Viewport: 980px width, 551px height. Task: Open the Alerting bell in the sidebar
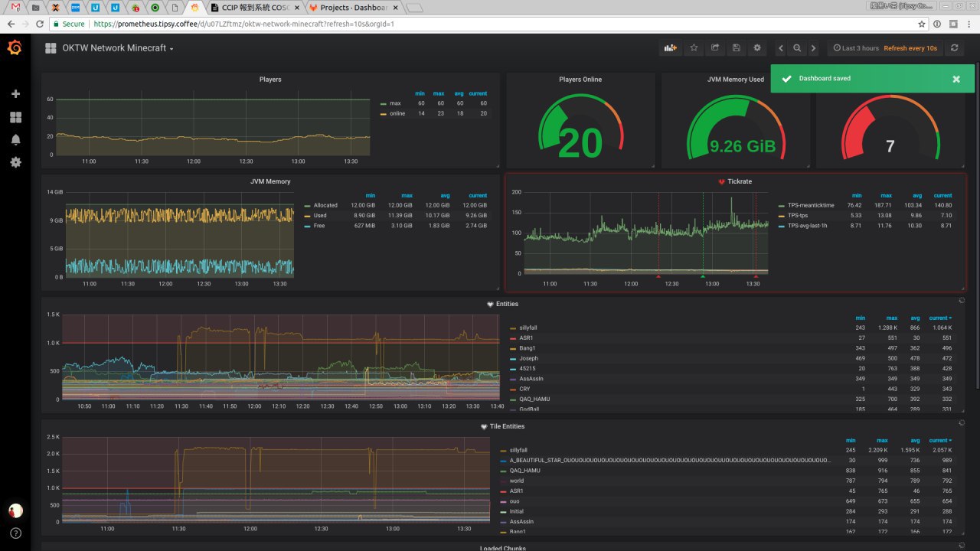(15, 139)
